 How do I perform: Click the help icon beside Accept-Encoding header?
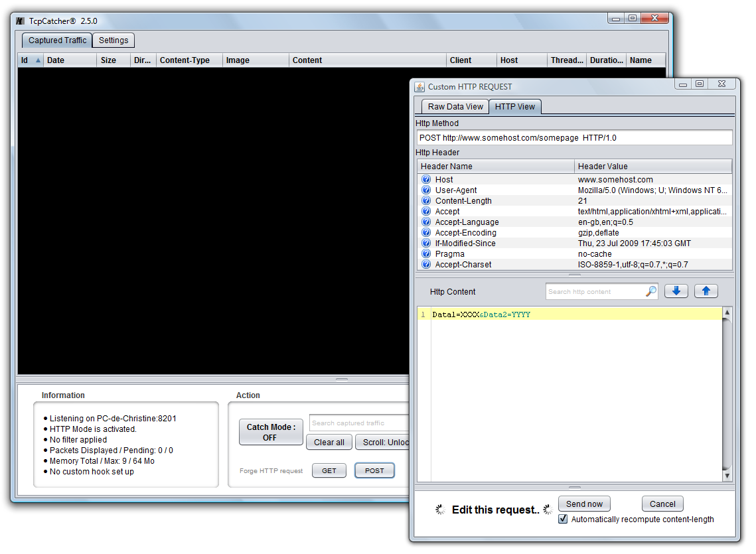point(426,232)
